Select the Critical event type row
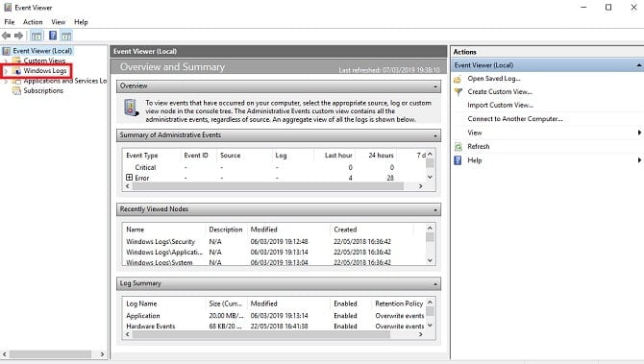The width and height of the screenshot is (644, 364). click(x=274, y=167)
